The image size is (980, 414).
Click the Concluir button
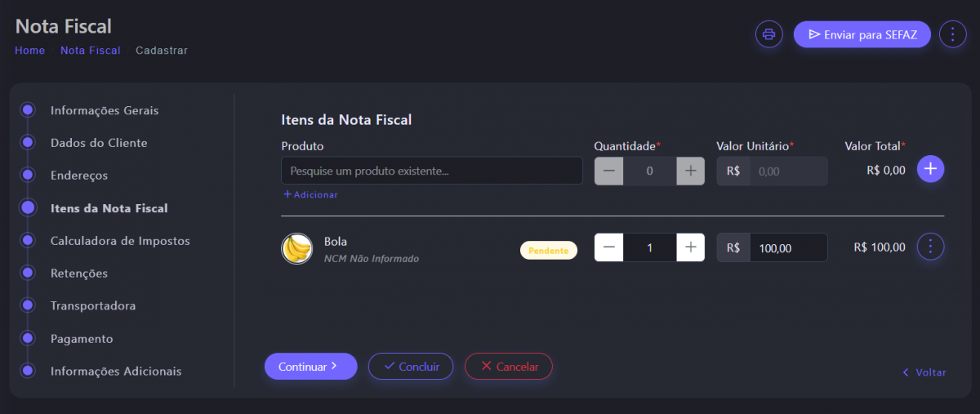[x=412, y=367]
